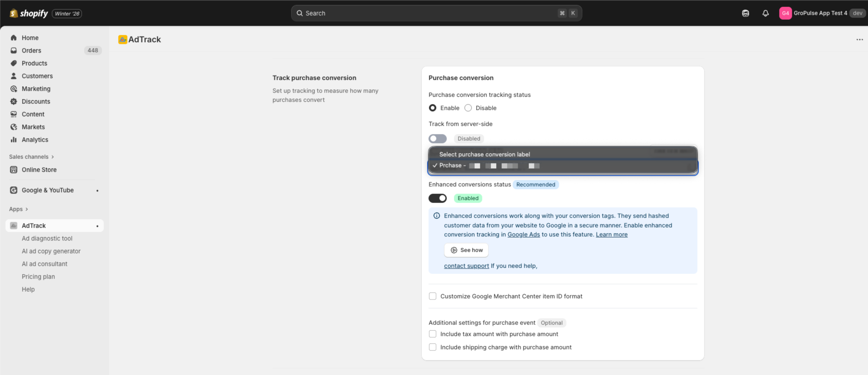Open notifications from the top bar
This screenshot has width=868, height=375.
coord(766,13)
